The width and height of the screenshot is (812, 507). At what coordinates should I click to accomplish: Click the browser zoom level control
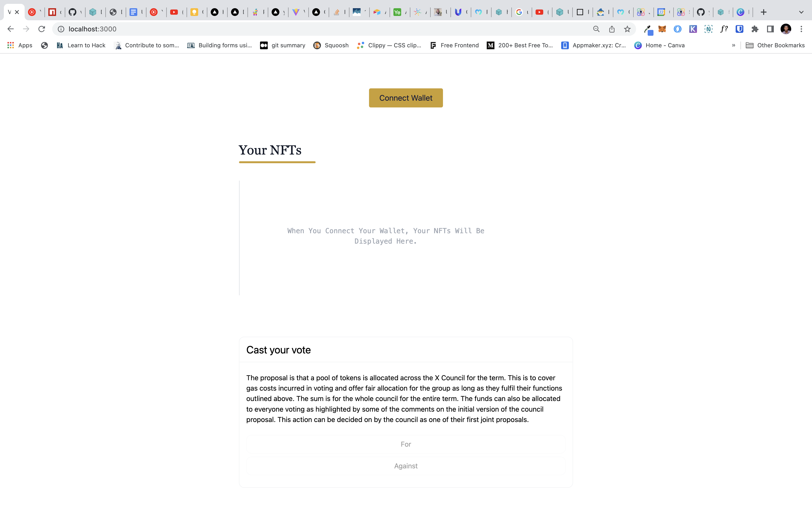(596, 29)
